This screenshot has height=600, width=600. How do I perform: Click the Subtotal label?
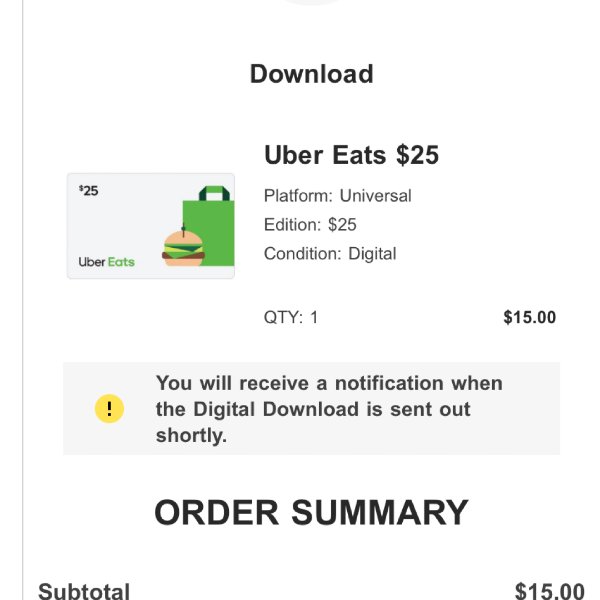point(84,591)
